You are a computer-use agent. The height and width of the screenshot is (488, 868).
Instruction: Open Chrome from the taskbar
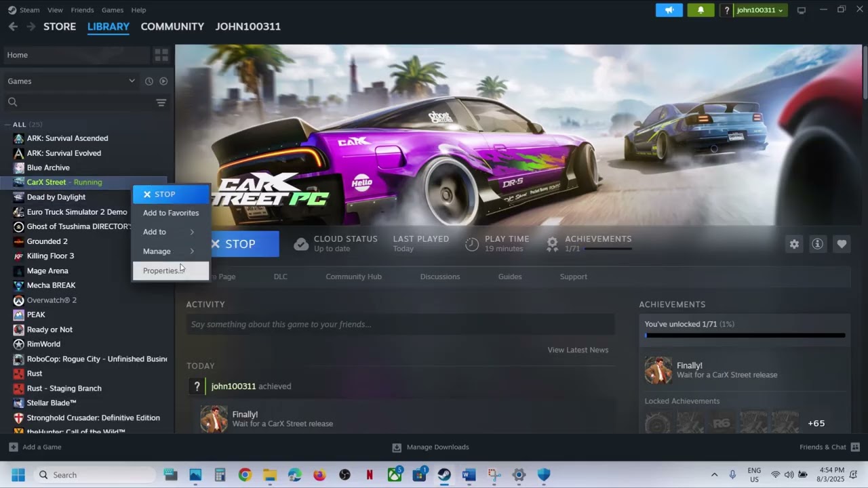click(x=245, y=475)
